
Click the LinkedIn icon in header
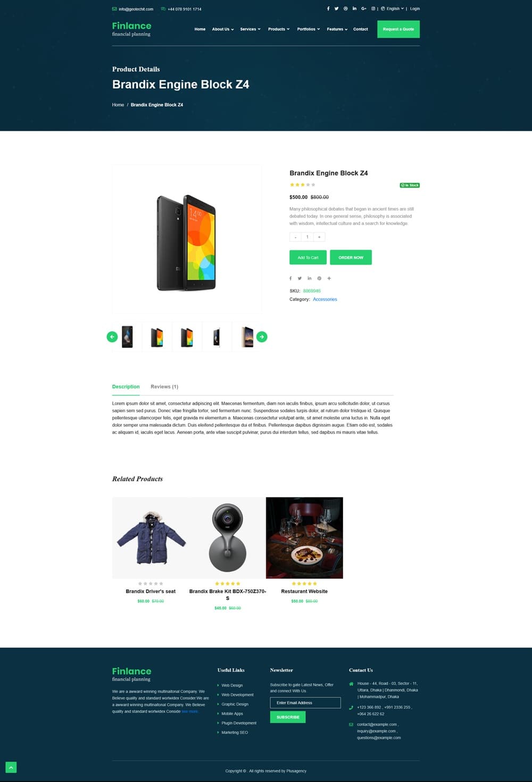click(355, 9)
